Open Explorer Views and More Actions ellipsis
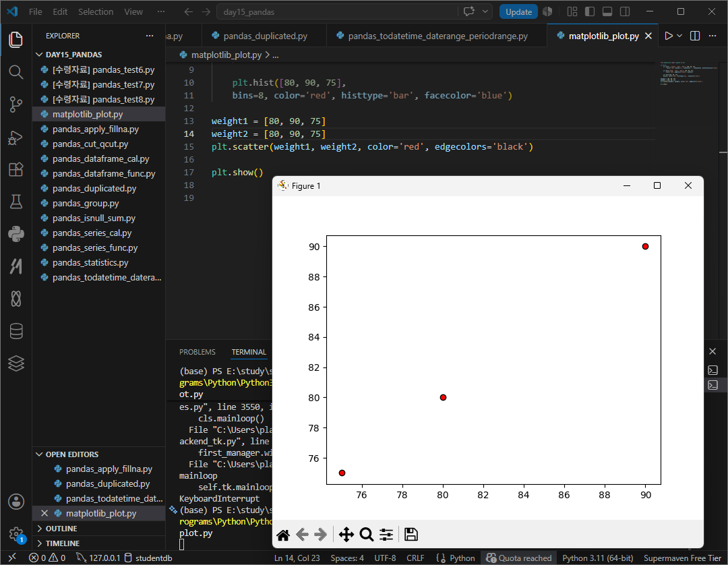This screenshot has height=565, width=728. point(150,36)
